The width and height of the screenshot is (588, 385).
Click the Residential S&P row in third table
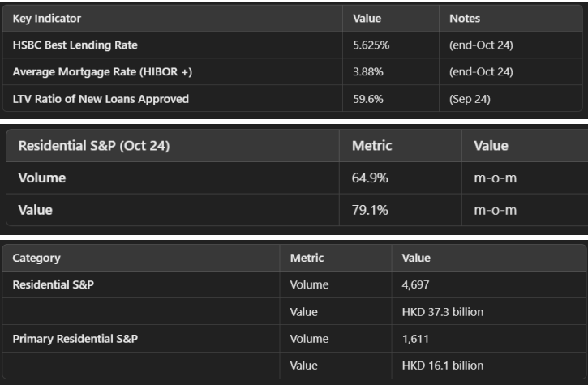tap(54, 284)
